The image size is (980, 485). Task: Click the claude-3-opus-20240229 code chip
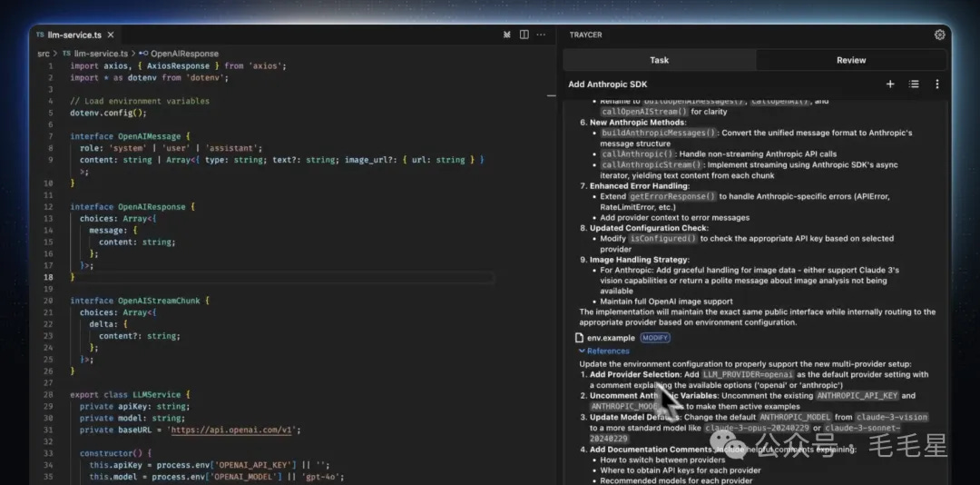(x=757, y=428)
